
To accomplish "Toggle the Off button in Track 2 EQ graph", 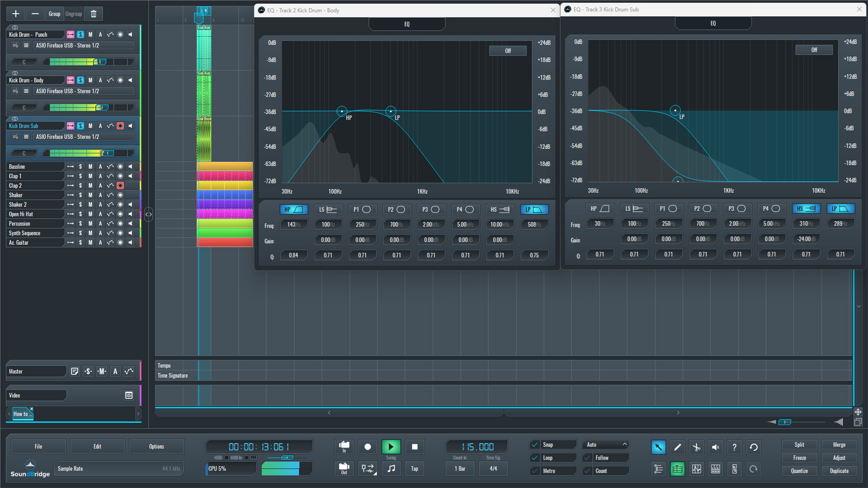I will (508, 51).
